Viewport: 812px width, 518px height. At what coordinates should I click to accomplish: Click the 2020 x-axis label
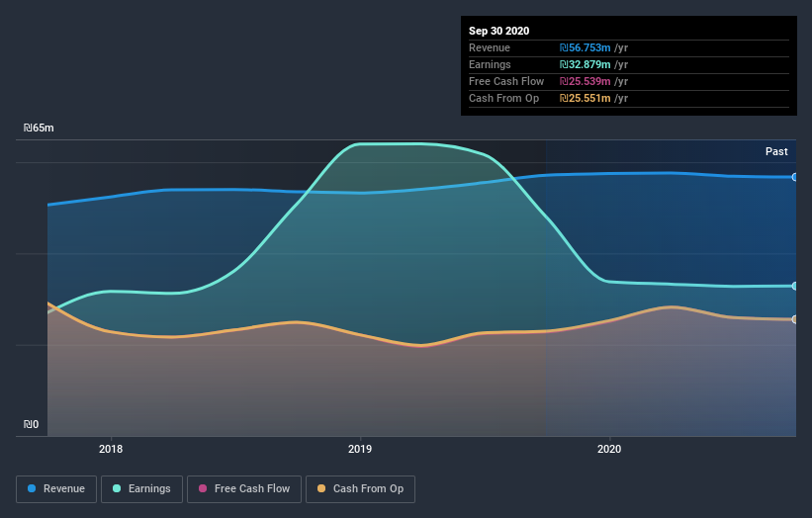pos(609,449)
